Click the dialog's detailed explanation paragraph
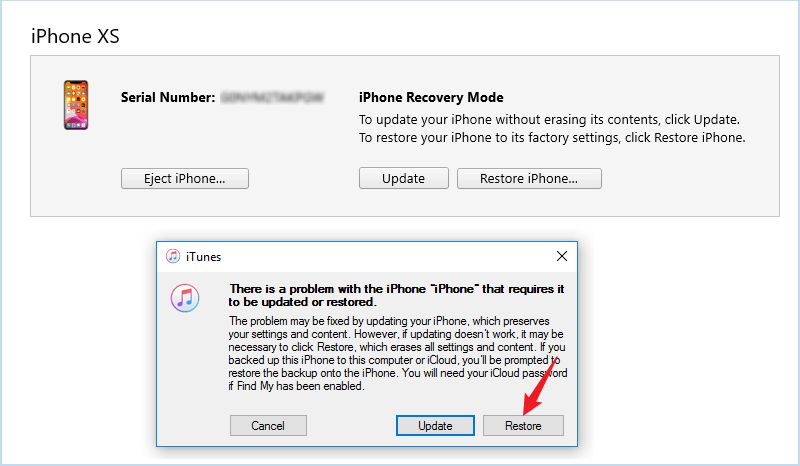This screenshot has height=466, width=800. 397,353
